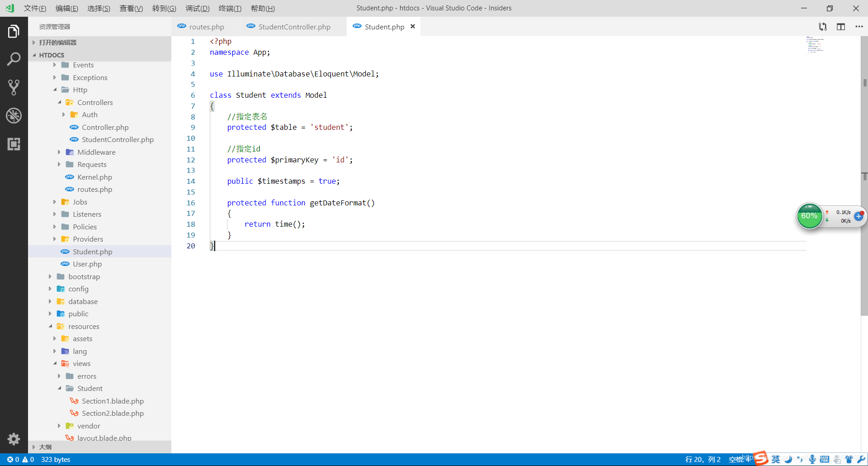Image resolution: width=868 pixels, height=466 pixels.
Task: Open the Explorer view in activity bar
Action: pos(14,32)
